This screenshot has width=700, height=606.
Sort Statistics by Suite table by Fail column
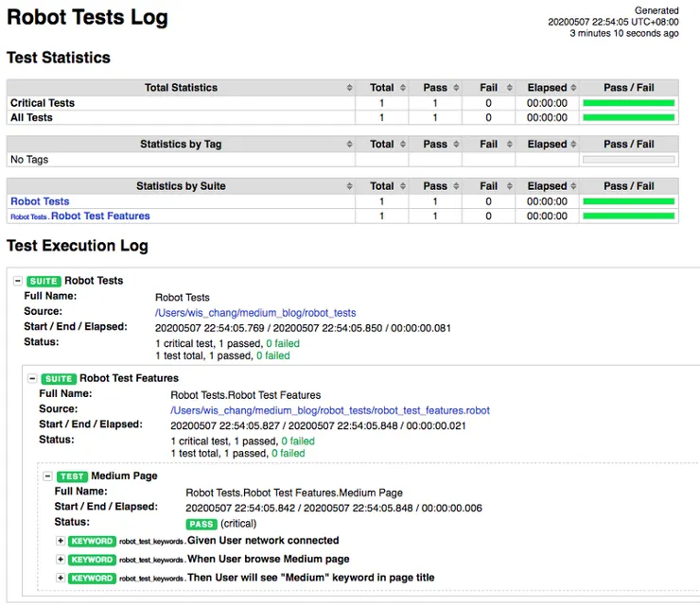click(488, 186)
